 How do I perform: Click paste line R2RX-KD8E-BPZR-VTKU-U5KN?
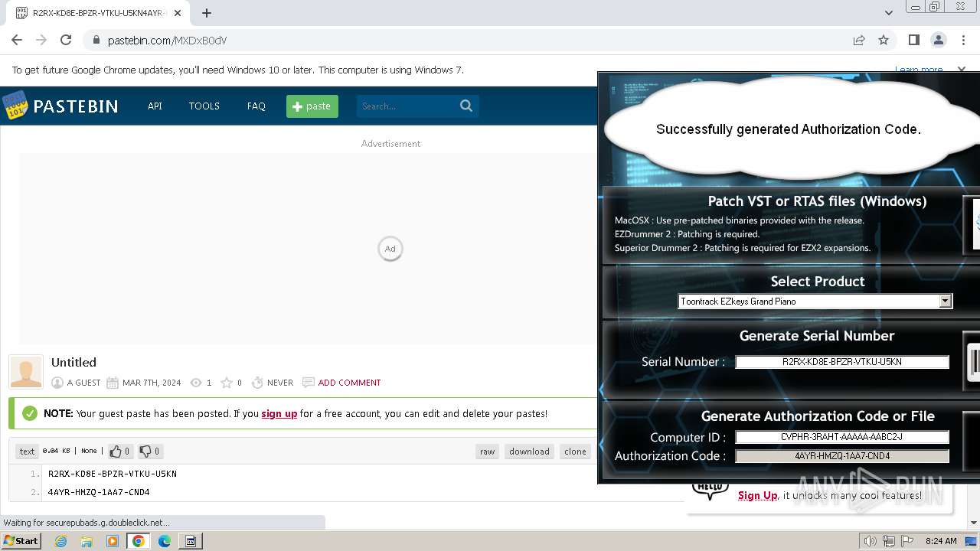click(x=113, y=474)
